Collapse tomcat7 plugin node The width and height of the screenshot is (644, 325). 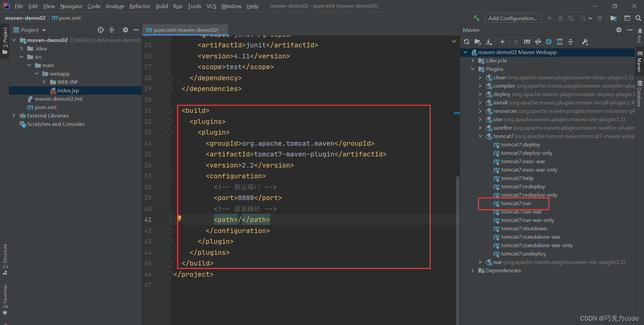coord(480,136)
